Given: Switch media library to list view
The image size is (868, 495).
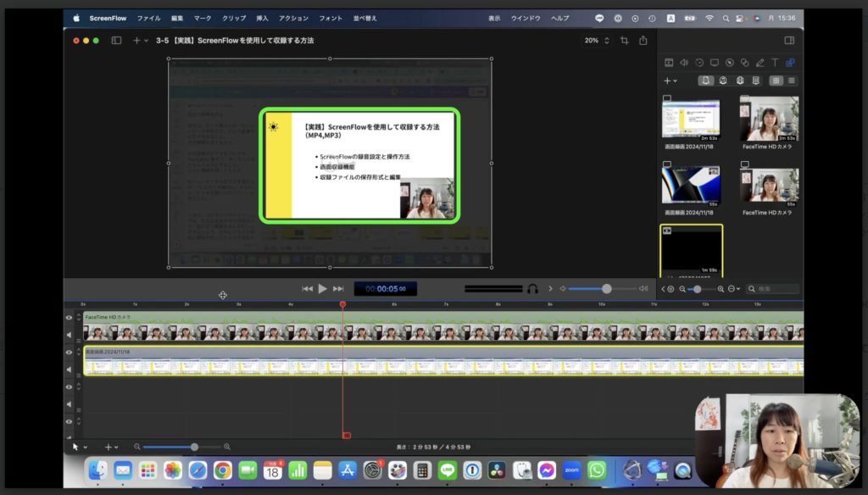Looking at the screenshot, I should click(x=792, y=81).
